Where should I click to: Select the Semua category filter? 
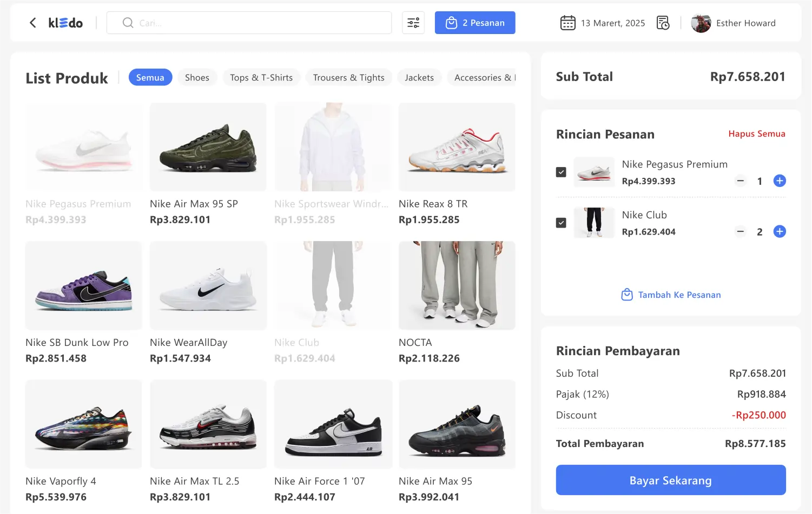click(x=150, y=77)
